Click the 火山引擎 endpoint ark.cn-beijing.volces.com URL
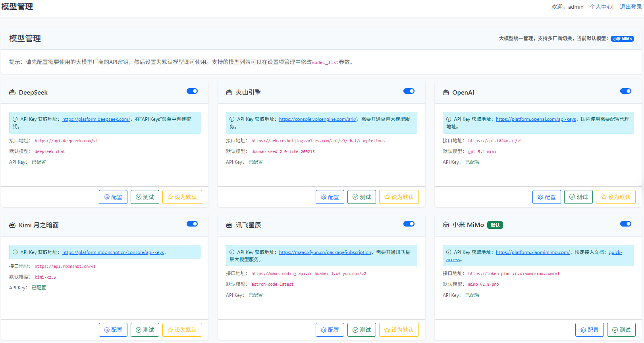644x343 pixels. 318,141
